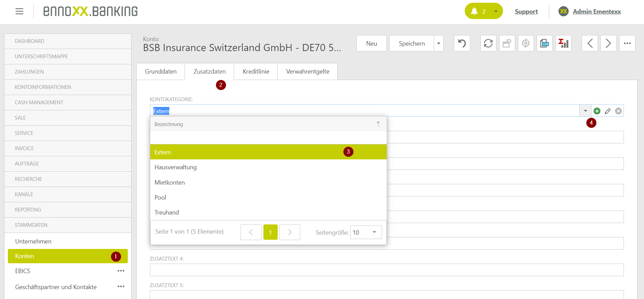The height and width of the screenshot is (299, 644).
Task: Open the sum statistics chart icon
Action: point(563,44)
